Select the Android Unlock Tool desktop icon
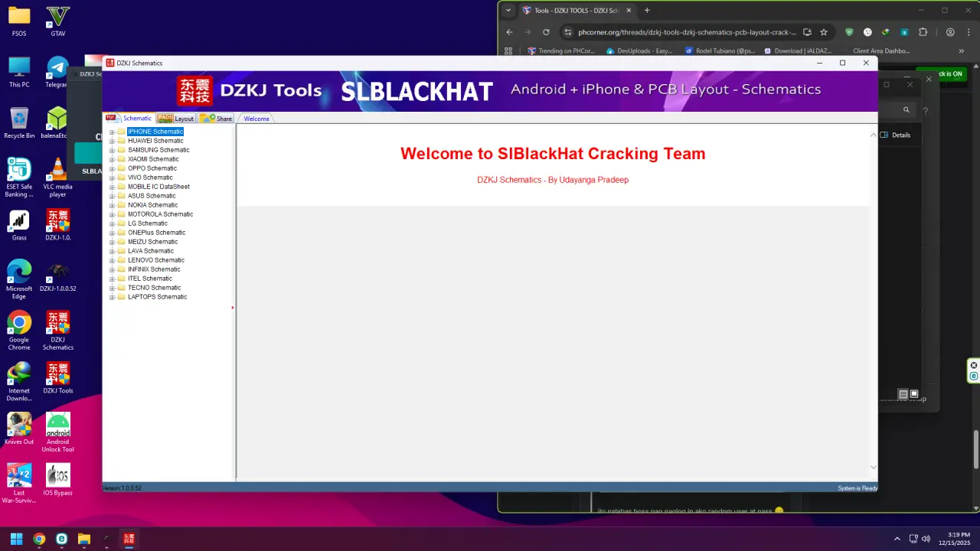This screenshot has width=980, height=551. [x=58, y=432]
